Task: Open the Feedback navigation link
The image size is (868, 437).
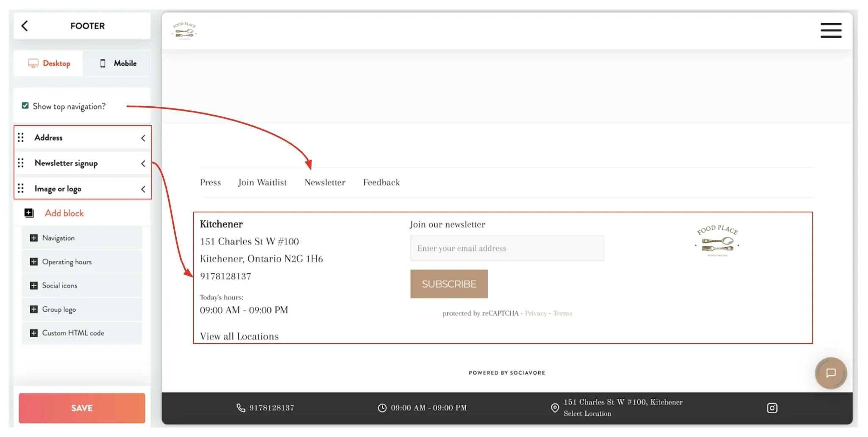Action: pyautogui.click(x=381, y=183)
